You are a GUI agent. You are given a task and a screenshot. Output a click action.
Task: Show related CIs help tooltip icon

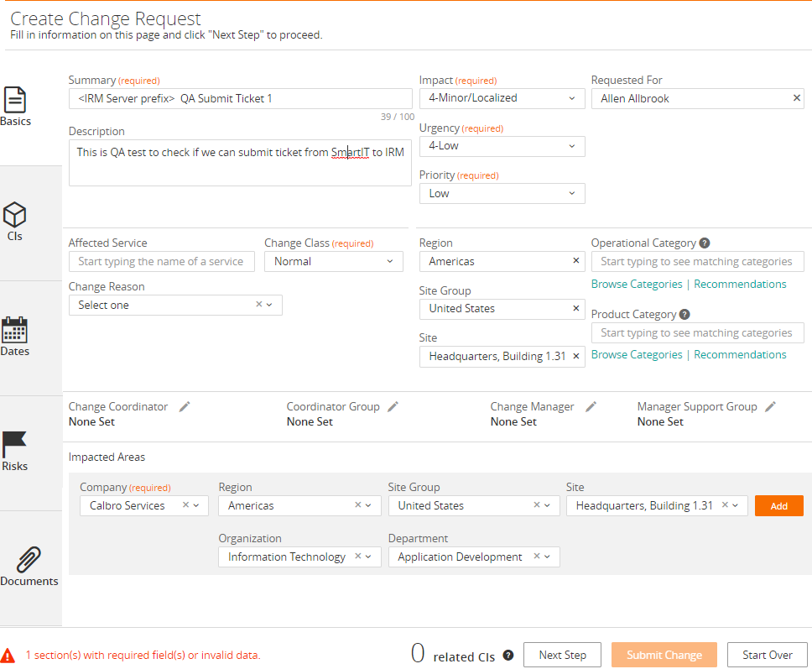pos(508,655)
